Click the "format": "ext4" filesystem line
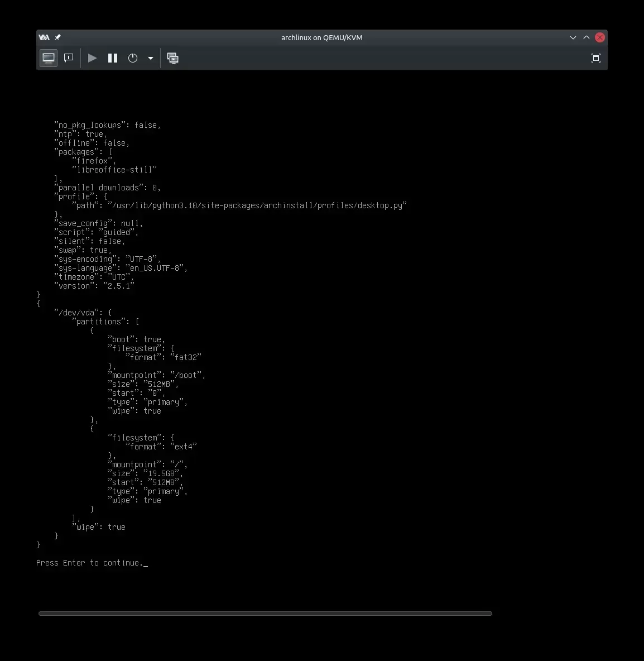This screenshot has height=661, width=644. pos(161,447)
